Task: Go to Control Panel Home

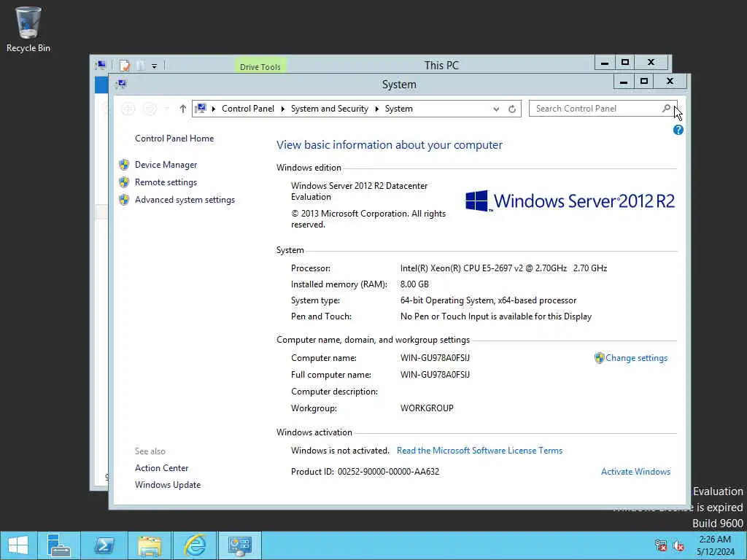Action: pyautogui.click(x=174, y=139)
